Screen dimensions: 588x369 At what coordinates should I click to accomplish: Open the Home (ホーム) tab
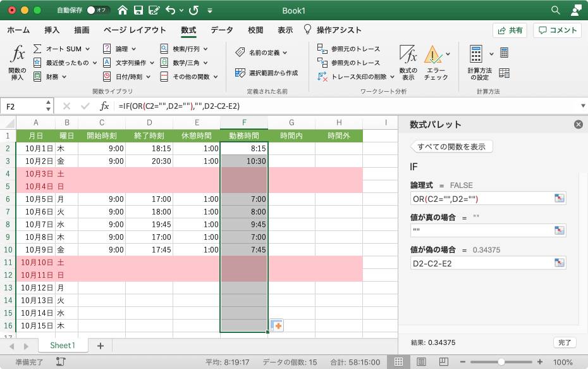pos(18,30)
